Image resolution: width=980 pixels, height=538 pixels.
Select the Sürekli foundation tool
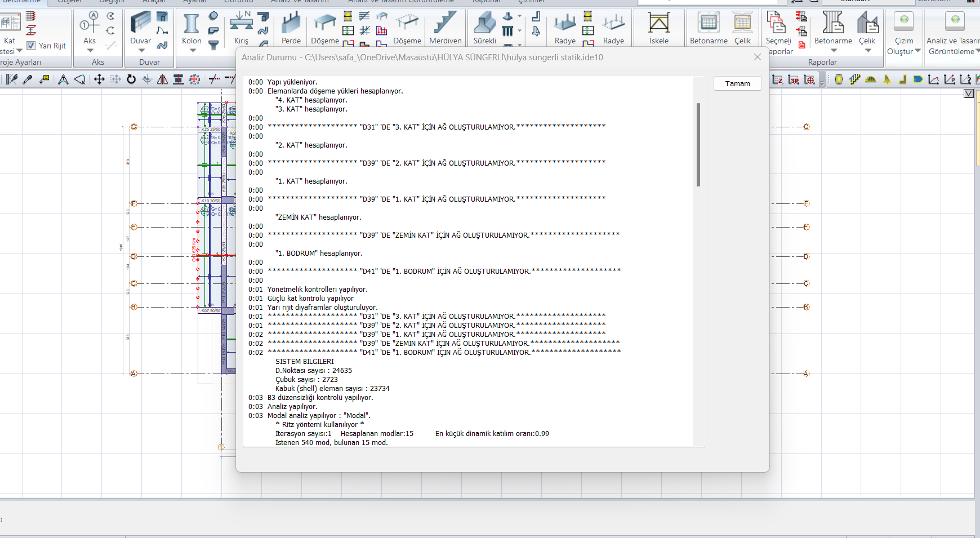485,27
